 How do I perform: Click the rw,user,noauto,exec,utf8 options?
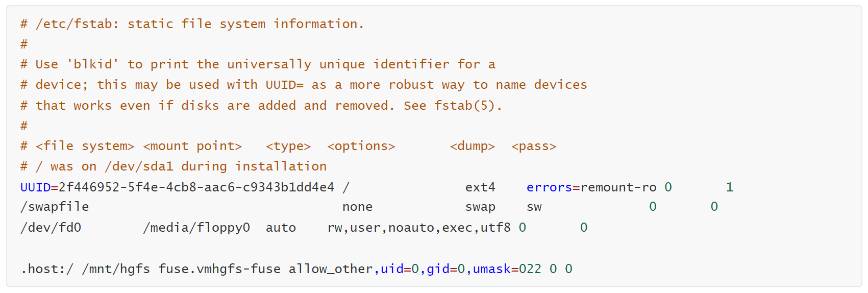(x=419, y=227)
